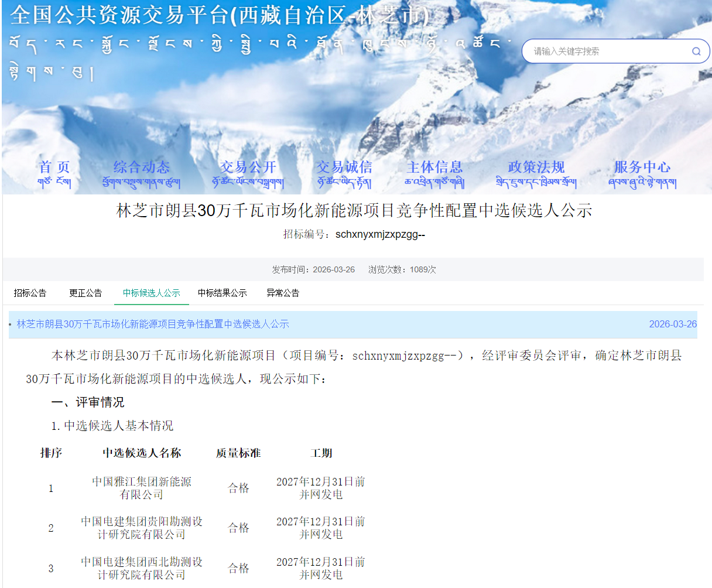This screenshot has height=588, width=712.
Task: Open the 主体信息 navigation menu
Action: coord(434,175)
